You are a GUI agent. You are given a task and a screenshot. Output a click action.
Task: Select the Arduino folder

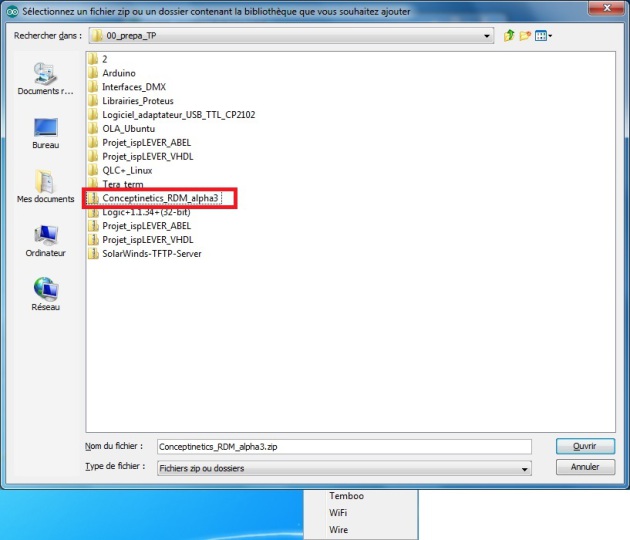coord(118,73)
